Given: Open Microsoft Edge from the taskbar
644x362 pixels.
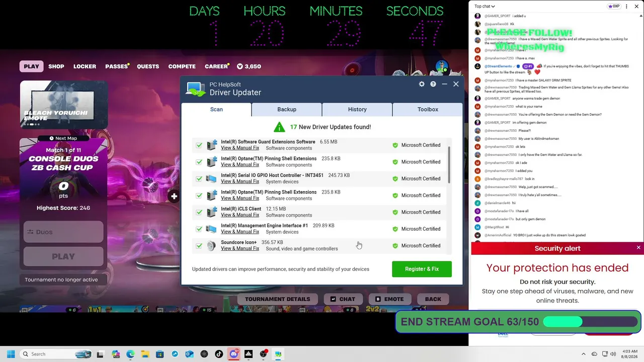Looking at the screenshot, I should pyautogui.click(x=130, y=354).
